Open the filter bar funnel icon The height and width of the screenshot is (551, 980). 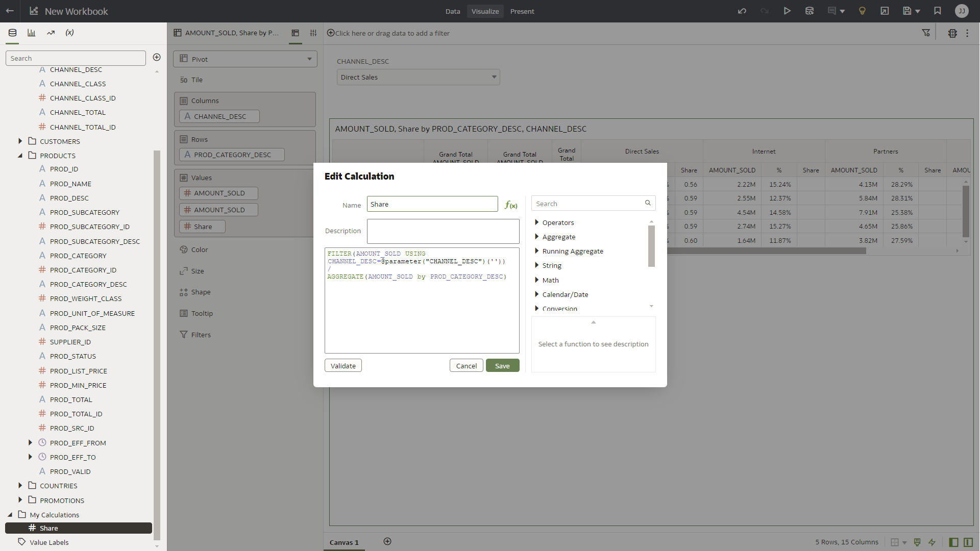(926, 33)
